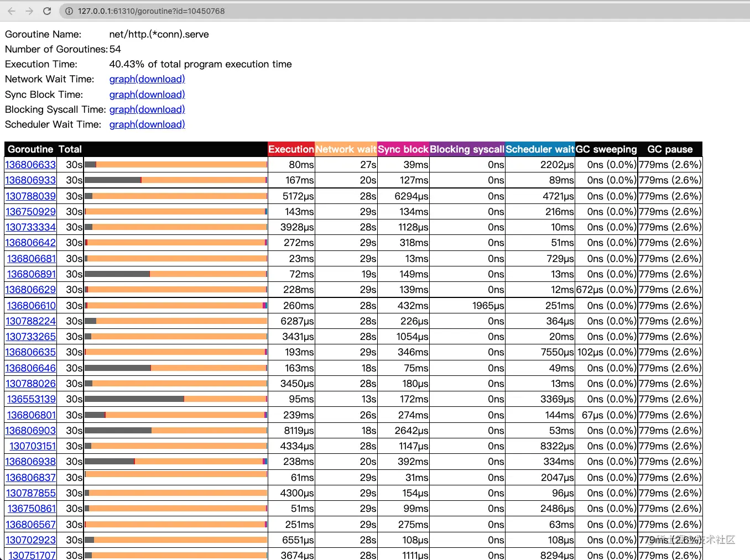Viewport: 750px width, 560px height.
Task: Open goroutine 136750861 link
Action: (x=32, y=509)
